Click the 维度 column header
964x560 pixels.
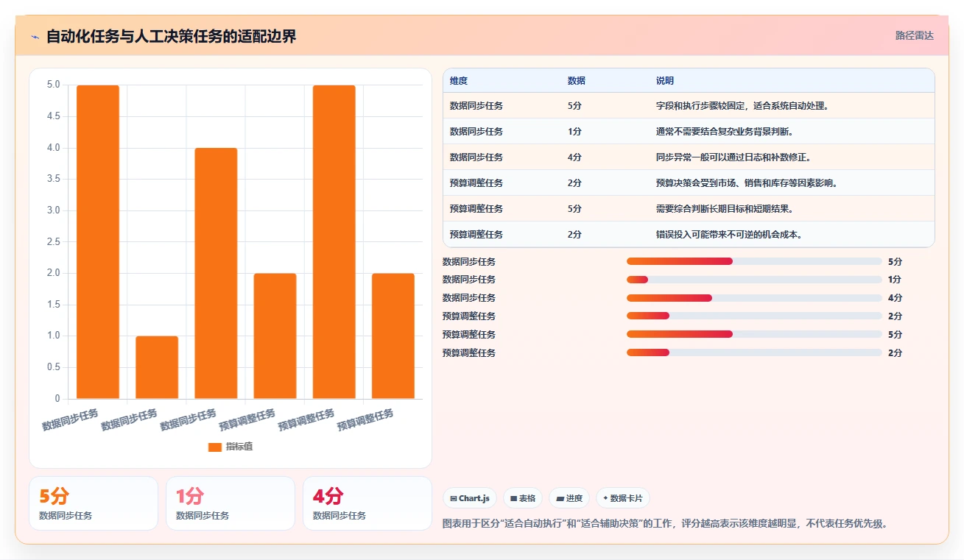(459, 81)
